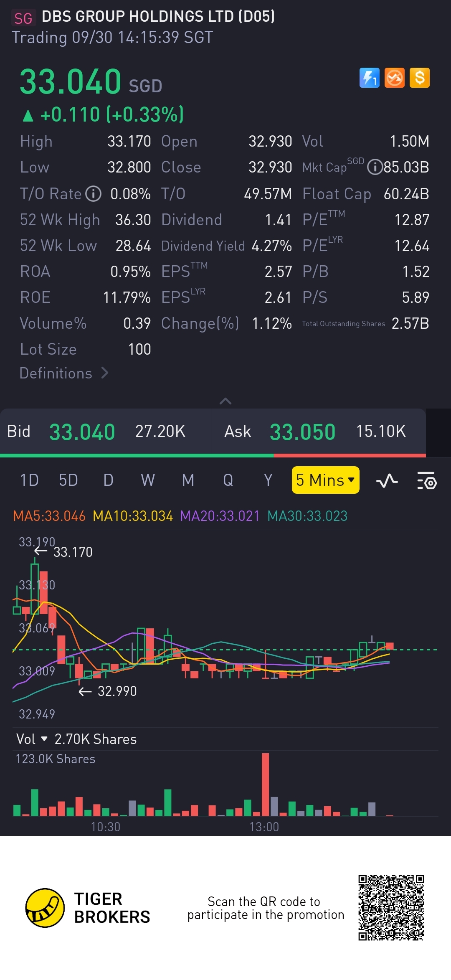Tap the 52 Wk Low 28.64 value

pyautogui.click(x=133, y=246)
